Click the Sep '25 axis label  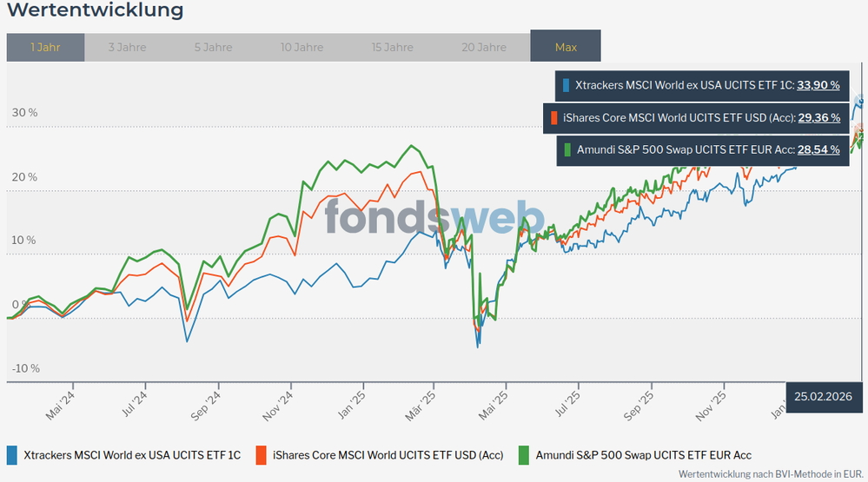pyautogui.click(x=639, y=406)
